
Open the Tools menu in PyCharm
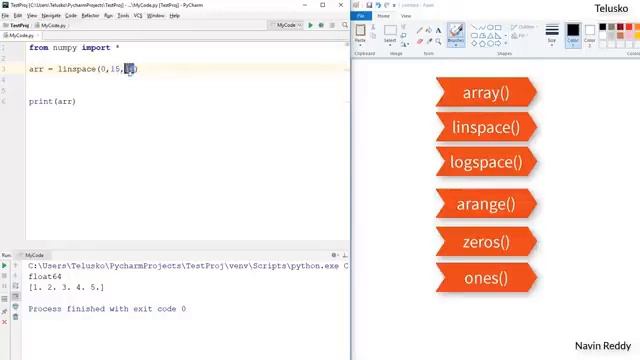pyautogui.click(x=123, y=16)
